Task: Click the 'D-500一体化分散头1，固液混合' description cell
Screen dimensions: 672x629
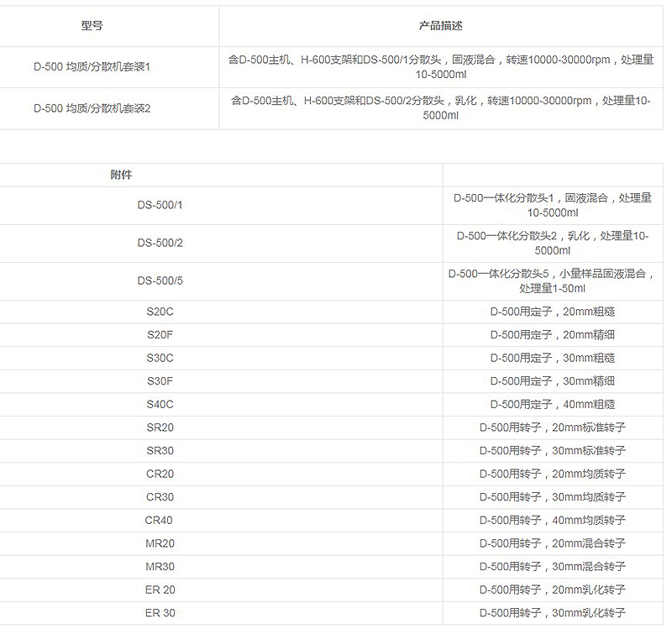Action: coord(553,205)
